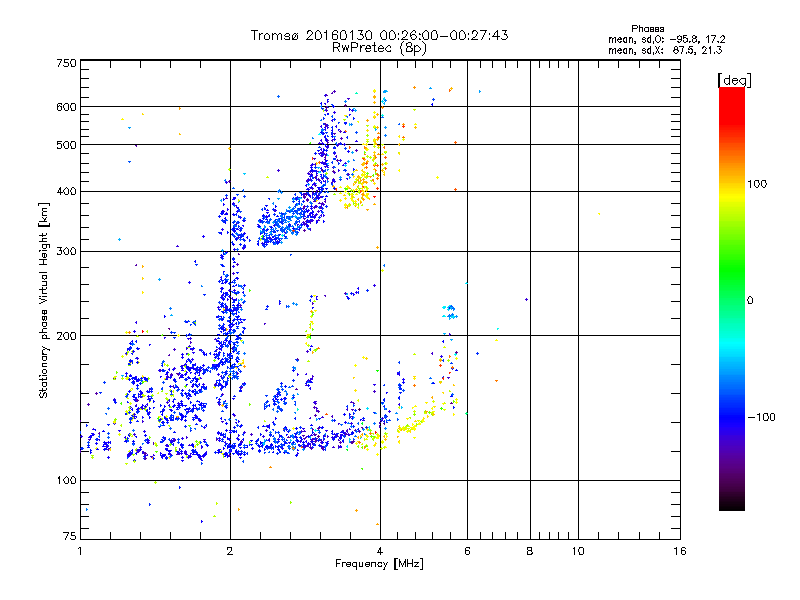
Task: Select the 'mean, sd,O: -95.8, 17.2' line
Action: (x=666, y=39)
